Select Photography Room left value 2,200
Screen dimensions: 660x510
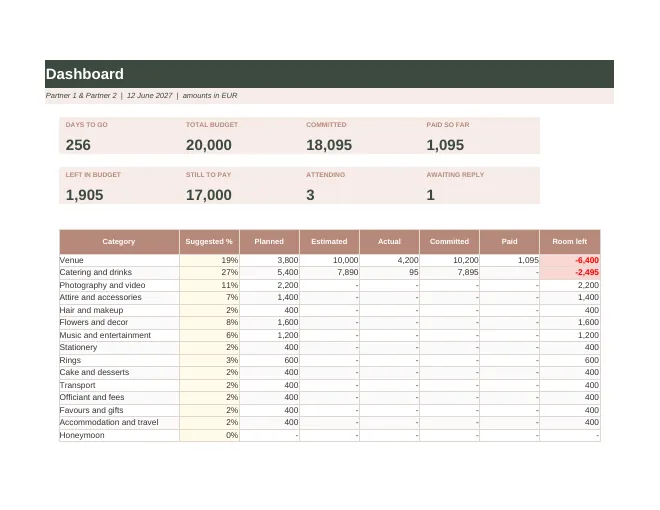click(570, 285)
